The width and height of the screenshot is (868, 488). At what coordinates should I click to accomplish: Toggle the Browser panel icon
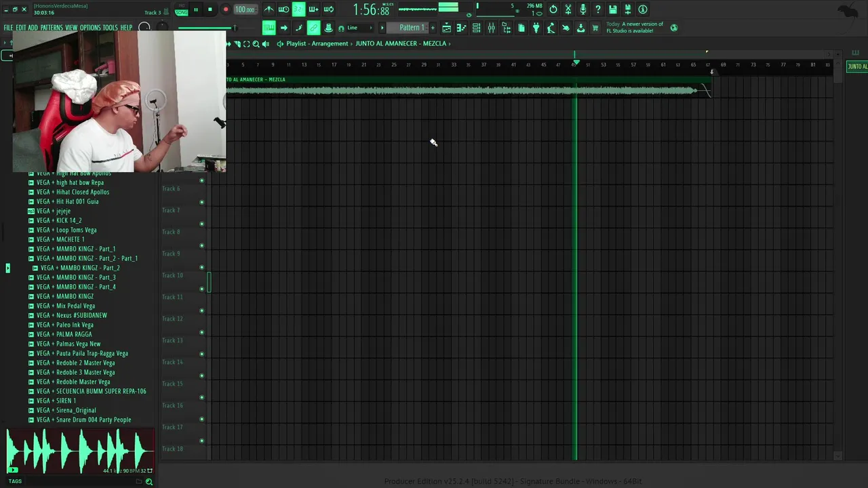(506, 28)
